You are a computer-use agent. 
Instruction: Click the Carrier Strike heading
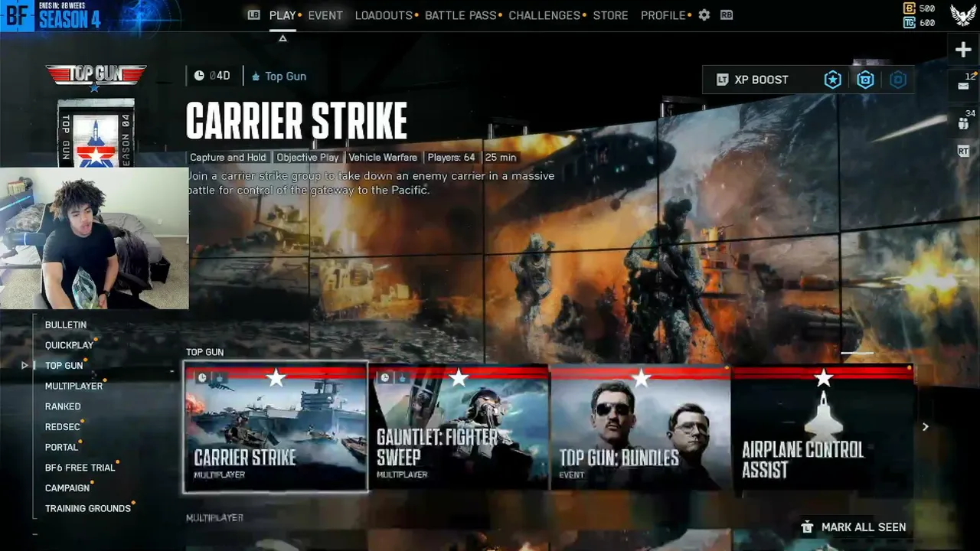pyautogui.click(x=296, y=121)
